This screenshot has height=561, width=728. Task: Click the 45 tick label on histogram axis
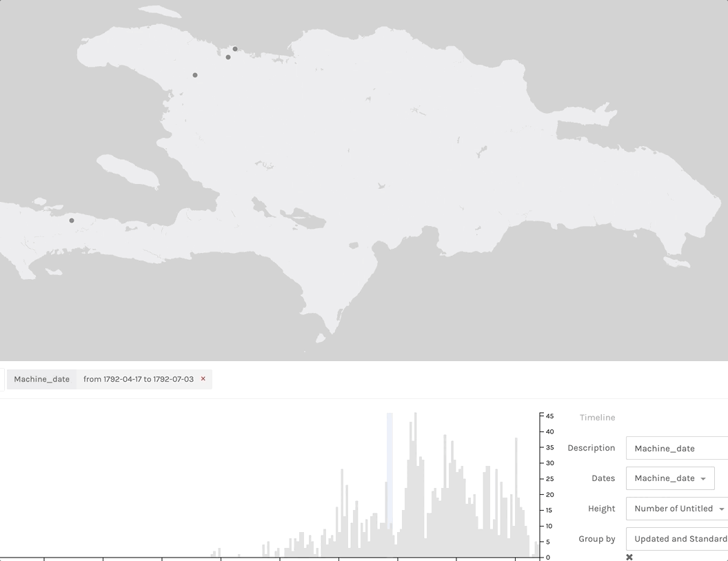click(x=549, y=416)
